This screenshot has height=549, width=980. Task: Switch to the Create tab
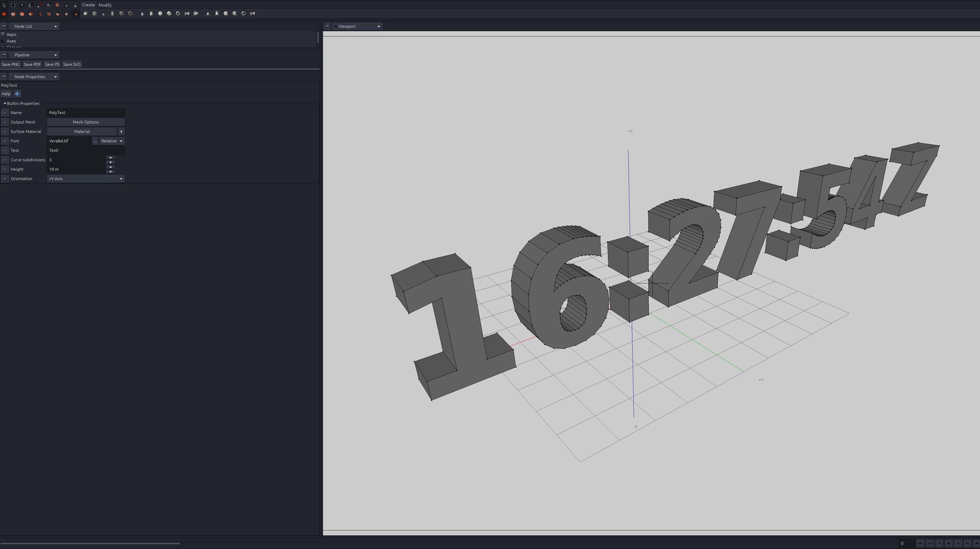[88, 5]
